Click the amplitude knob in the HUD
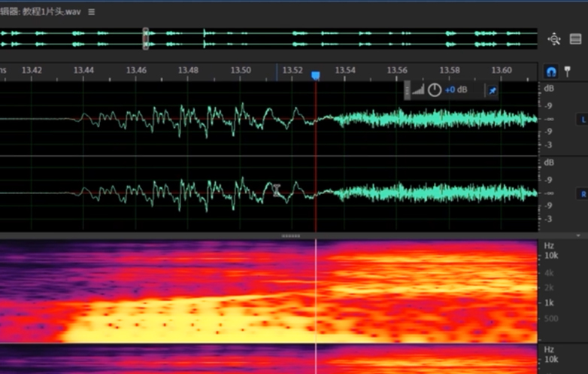Image resolution: width=588 pixels, height=374 pixels. coord(435,90)
